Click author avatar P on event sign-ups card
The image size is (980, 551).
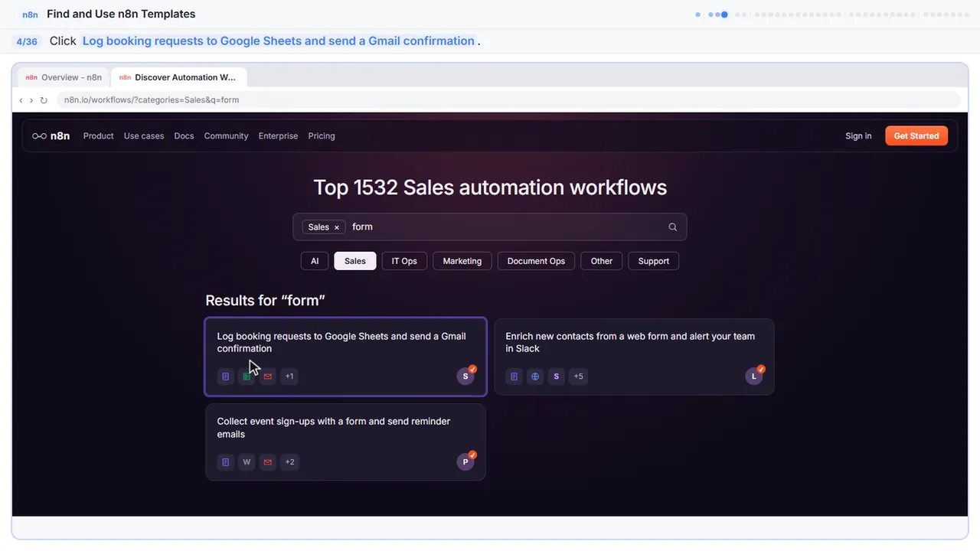465,461
